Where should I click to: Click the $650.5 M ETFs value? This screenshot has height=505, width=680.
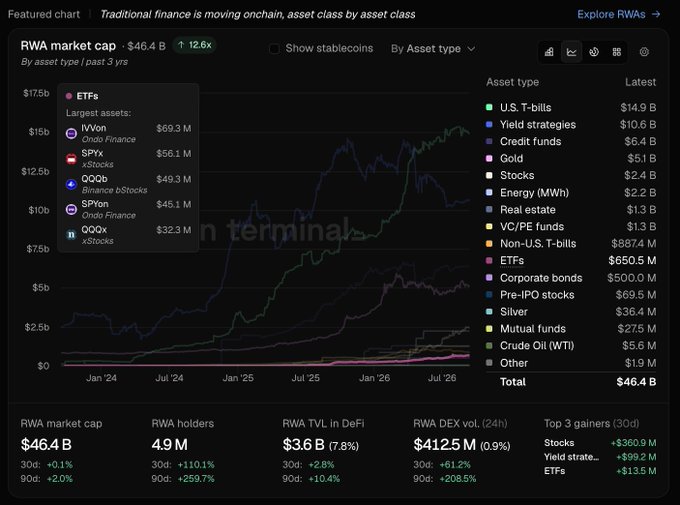[632, 260]
